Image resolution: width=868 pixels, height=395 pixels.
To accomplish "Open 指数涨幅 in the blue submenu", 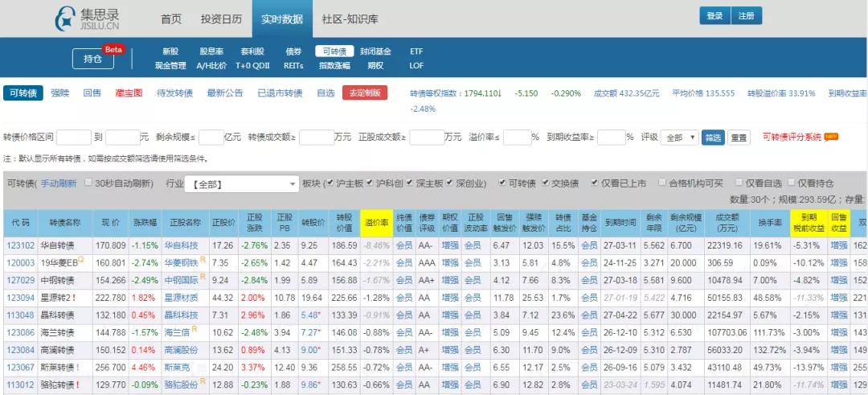I will pos(335,65).
